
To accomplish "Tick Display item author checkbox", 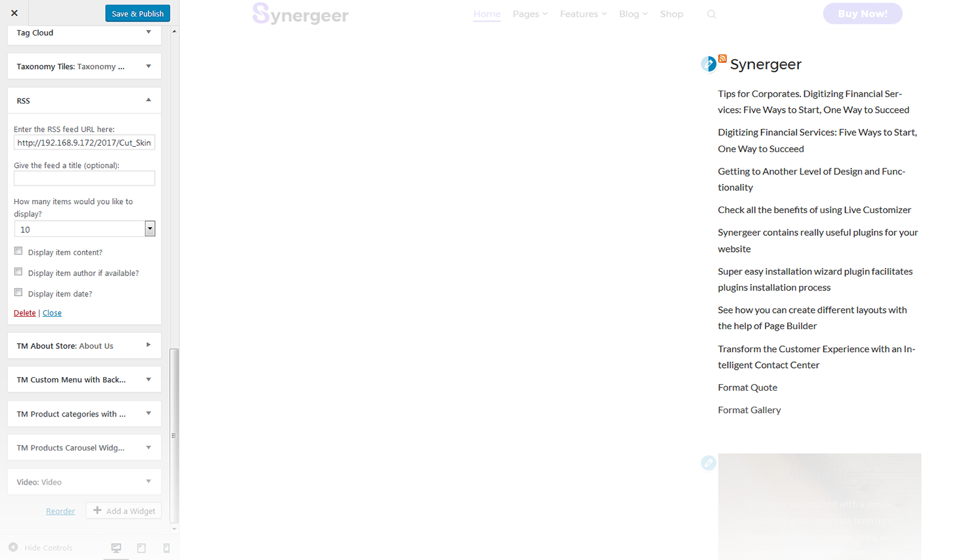I will pyautogui.click(x=18, y=272).
